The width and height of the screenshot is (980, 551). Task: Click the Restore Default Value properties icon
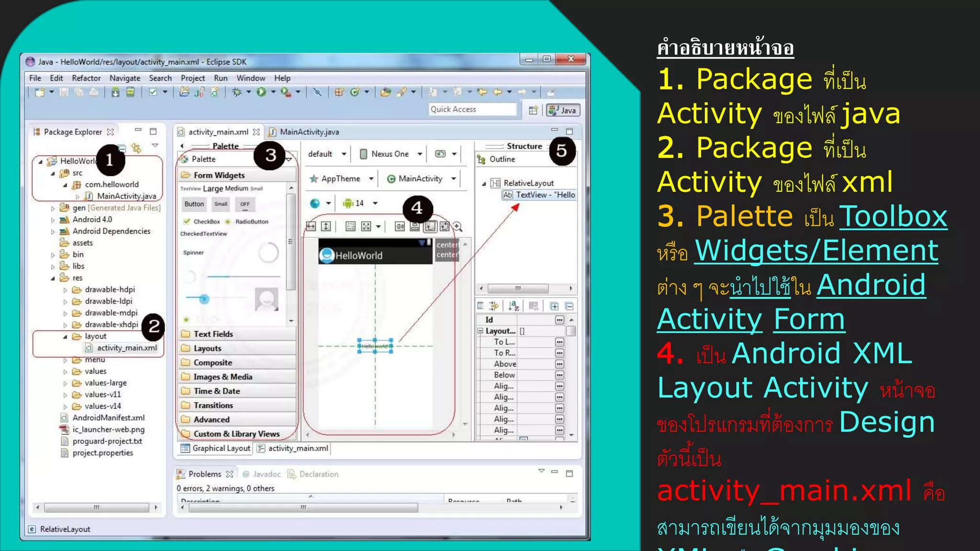coord(534,306)
